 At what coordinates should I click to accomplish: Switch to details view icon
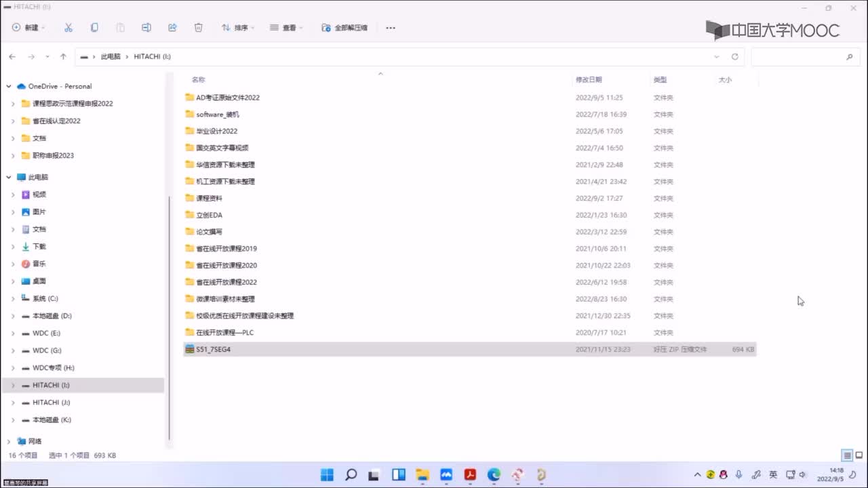click(x=847, y=455)
